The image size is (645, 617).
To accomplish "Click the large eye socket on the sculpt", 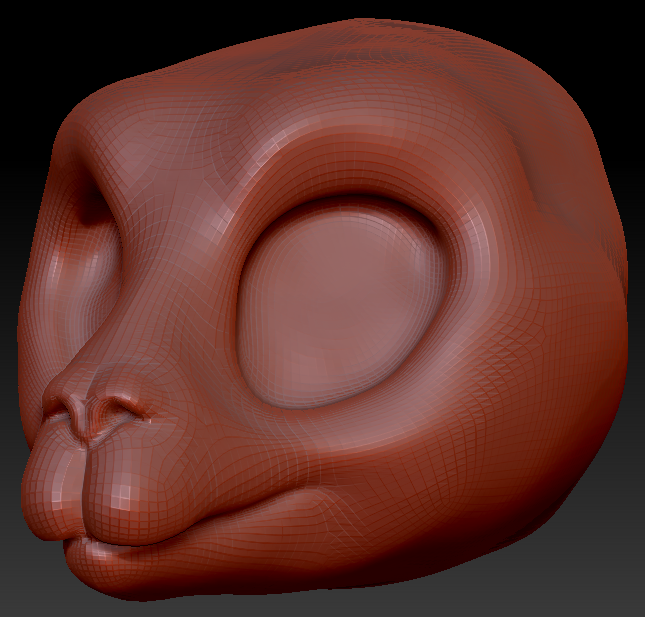I will tap(345, 304).
